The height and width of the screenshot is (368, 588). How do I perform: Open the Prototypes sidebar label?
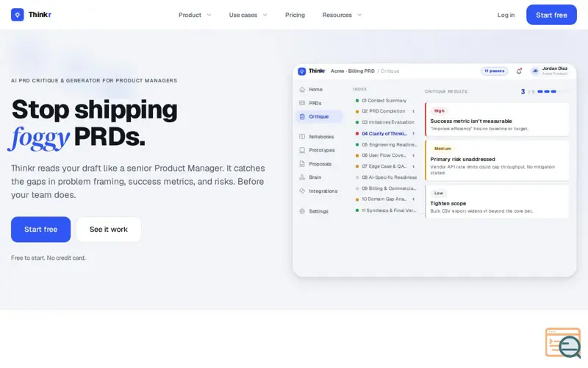tap(322, 150)
